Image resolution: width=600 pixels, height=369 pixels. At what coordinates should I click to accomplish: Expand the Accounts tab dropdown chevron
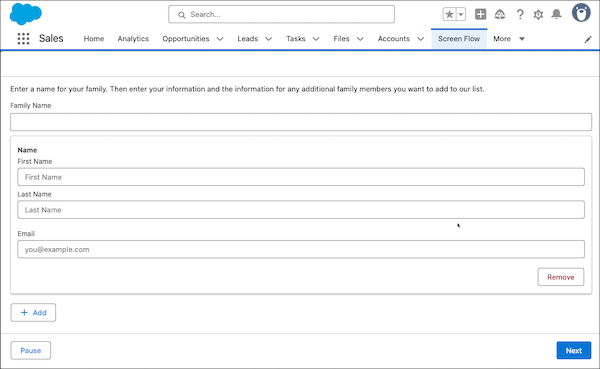coord(421,39)
